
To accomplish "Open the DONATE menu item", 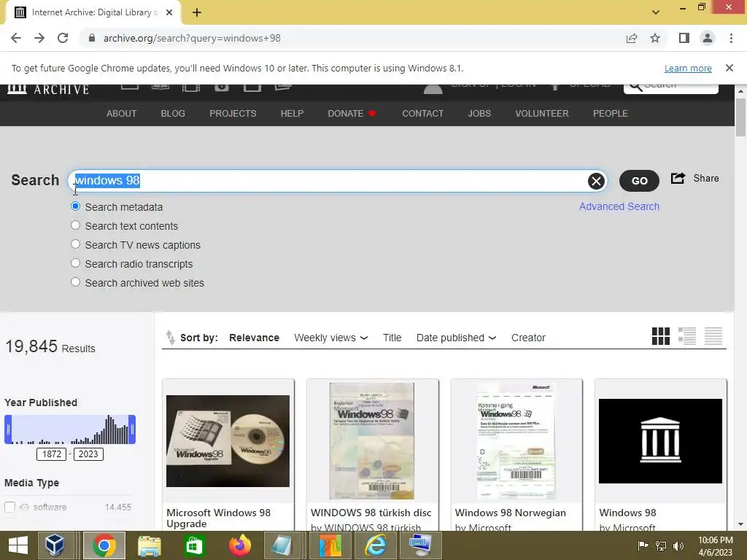I will coord(352,113).
